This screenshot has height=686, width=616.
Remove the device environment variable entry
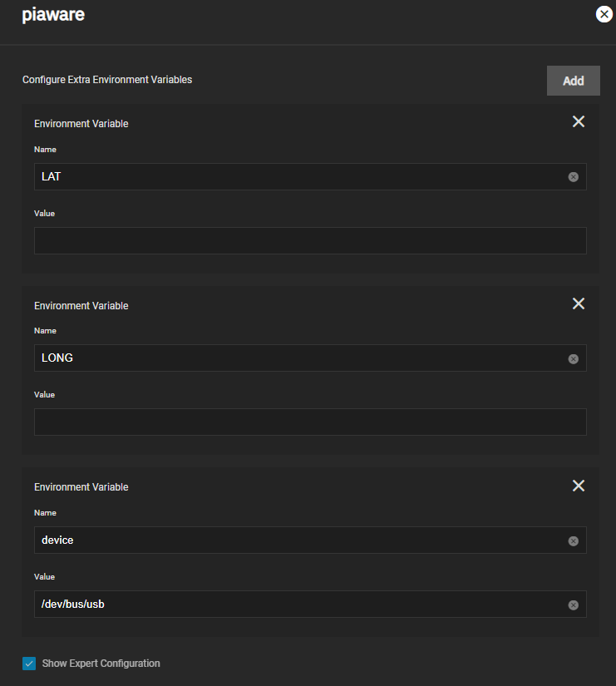[x=579, y=486]
